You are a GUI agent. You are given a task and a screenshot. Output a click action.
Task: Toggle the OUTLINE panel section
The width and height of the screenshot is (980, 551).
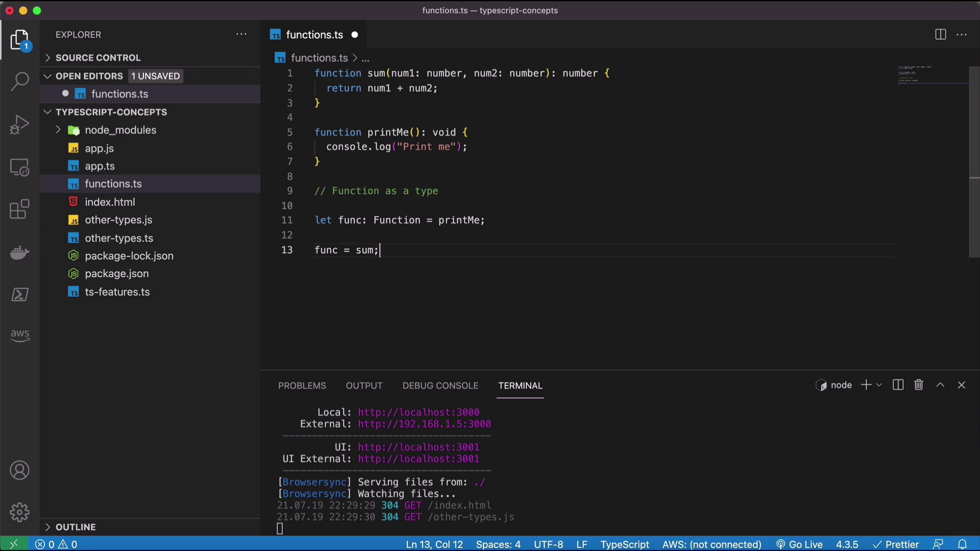click(76, 527)
